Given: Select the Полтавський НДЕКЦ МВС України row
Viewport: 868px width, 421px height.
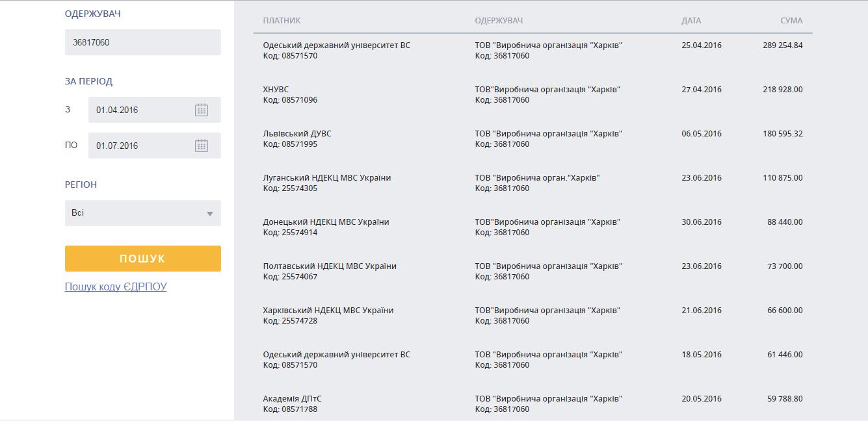Looking at the screenshot, I should (x=330, y=266).
